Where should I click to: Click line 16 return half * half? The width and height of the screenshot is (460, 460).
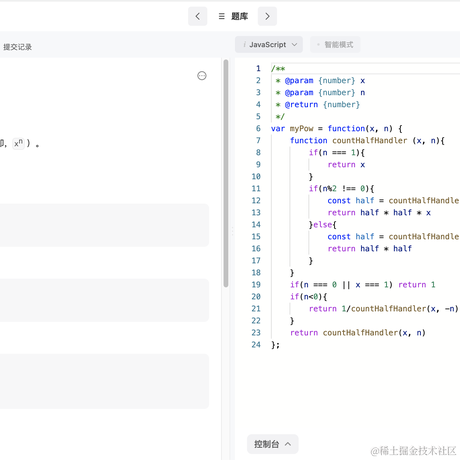(370, 249)
